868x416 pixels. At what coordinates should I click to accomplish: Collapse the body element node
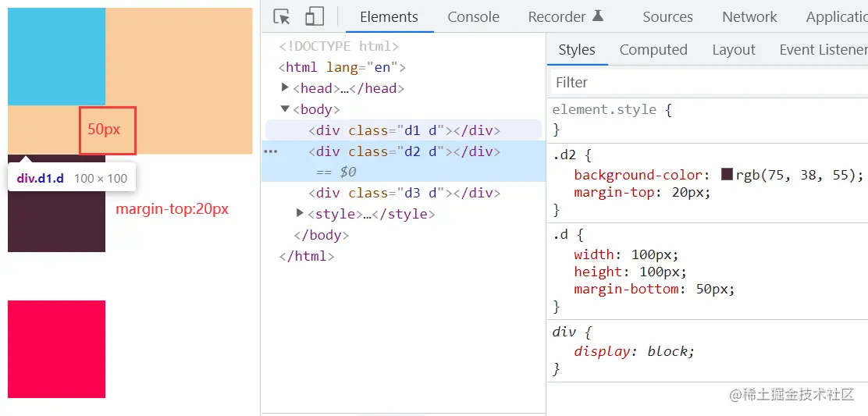click(285, 108)
